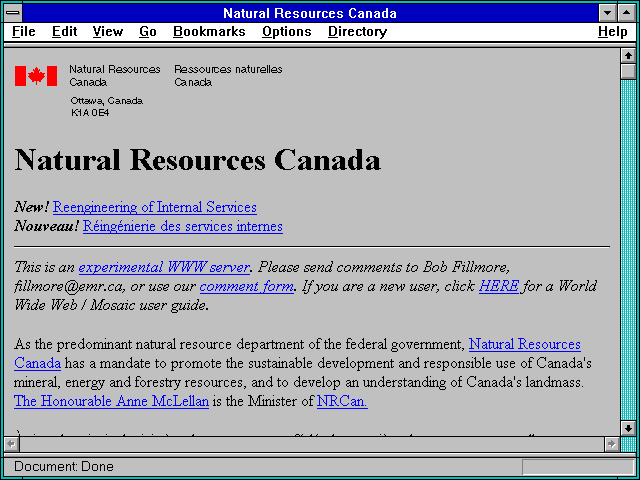Follow the Réingénierie des services internes link
The height and width of the screenshot is (480, 640).
tap(183, 226)
